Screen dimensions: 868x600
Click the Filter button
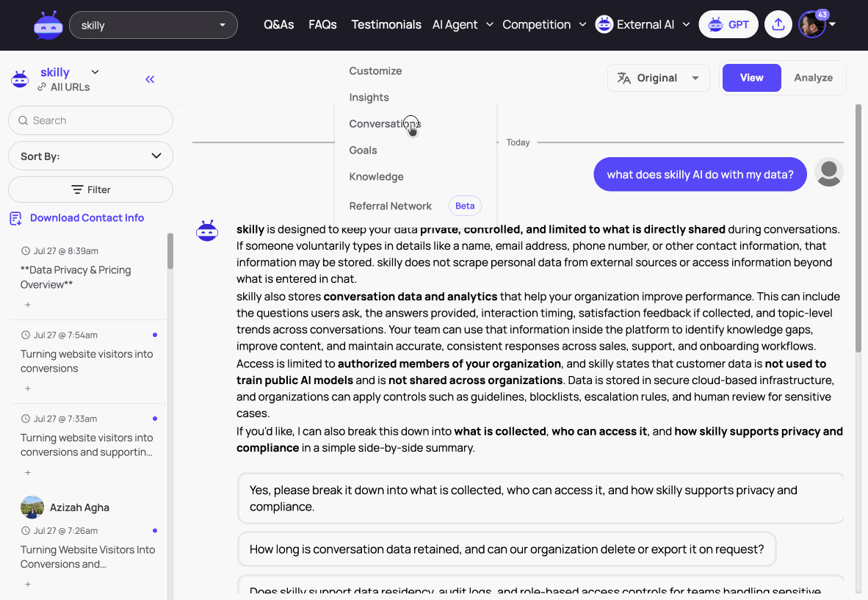coord(90,190)
